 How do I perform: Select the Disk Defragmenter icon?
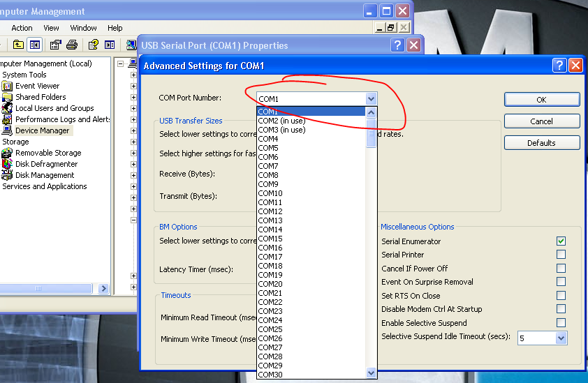click(x=7, y=164)
